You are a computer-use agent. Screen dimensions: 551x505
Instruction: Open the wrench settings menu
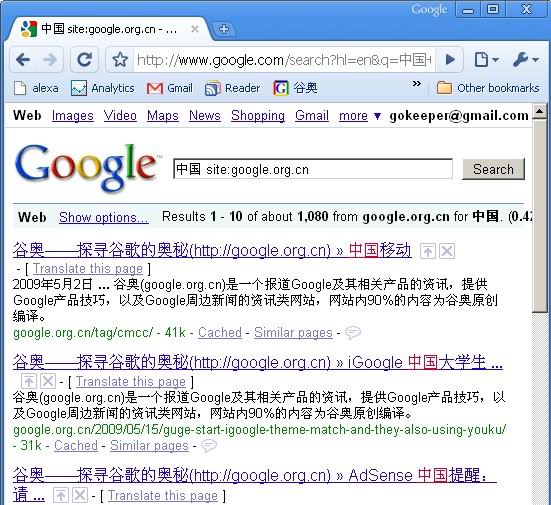click(525, 60)
